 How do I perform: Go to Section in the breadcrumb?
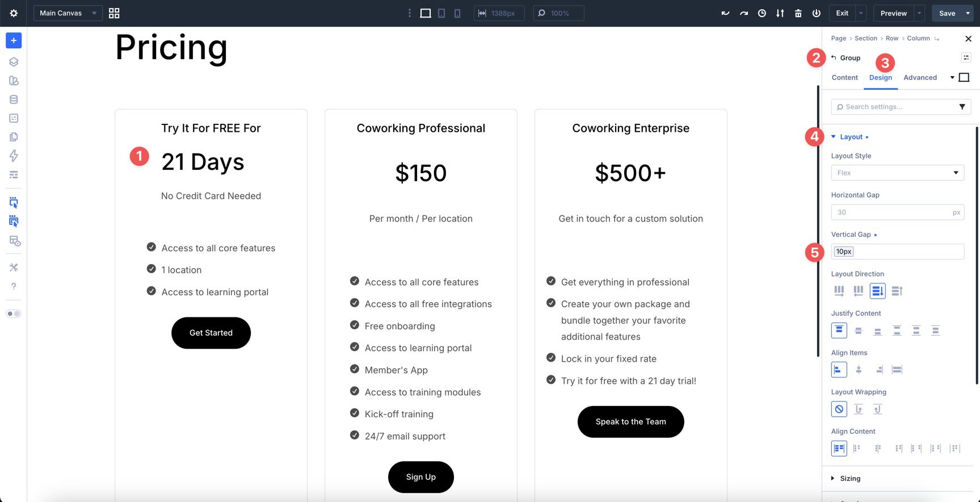[865, 38]
